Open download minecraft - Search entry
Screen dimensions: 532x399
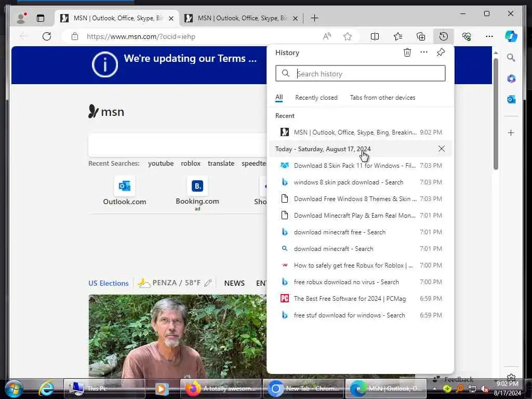(361, 249)
